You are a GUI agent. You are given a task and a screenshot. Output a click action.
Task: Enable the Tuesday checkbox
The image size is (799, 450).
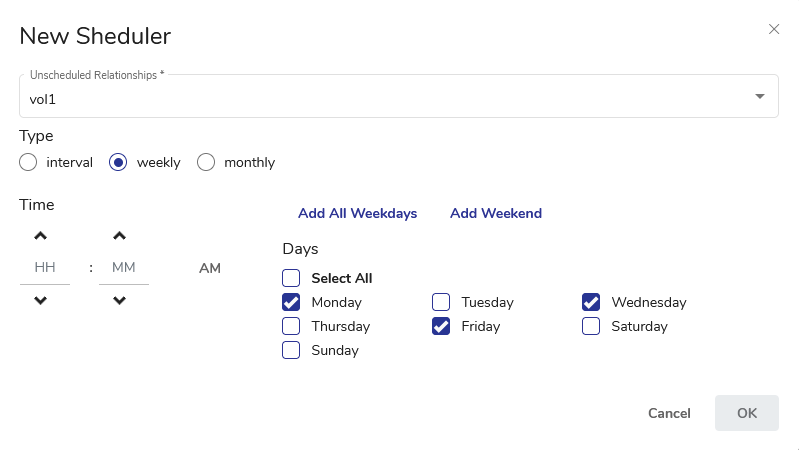(441, 302)
